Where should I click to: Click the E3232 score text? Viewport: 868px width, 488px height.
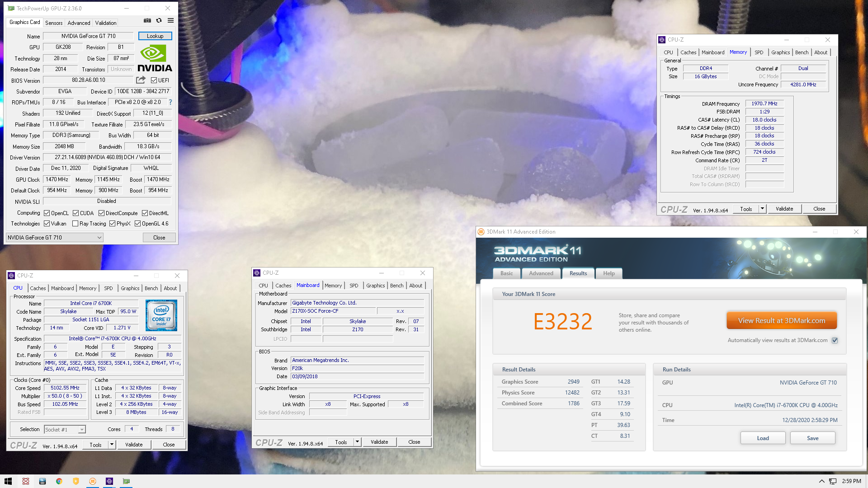(x=563, y=321)
